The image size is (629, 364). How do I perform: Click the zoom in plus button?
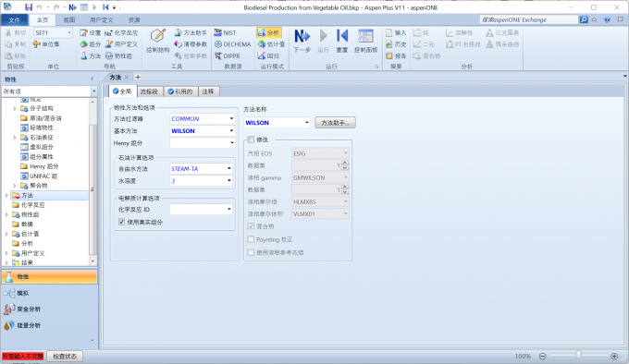(x=614, y=356)
